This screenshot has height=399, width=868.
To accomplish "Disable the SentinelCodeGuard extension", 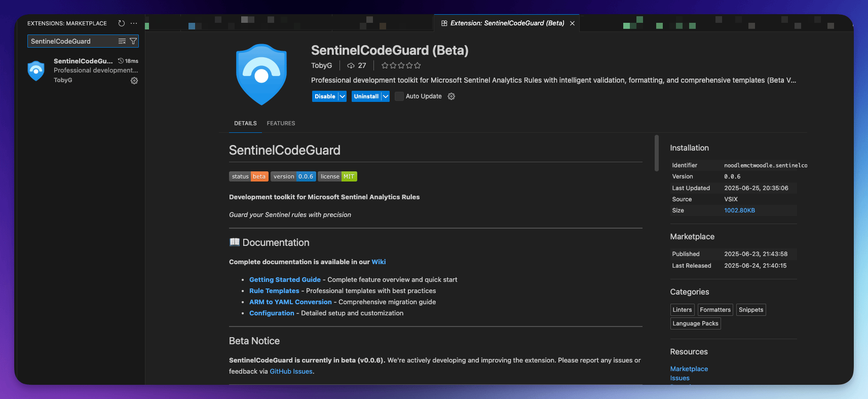I will [325, 96].
